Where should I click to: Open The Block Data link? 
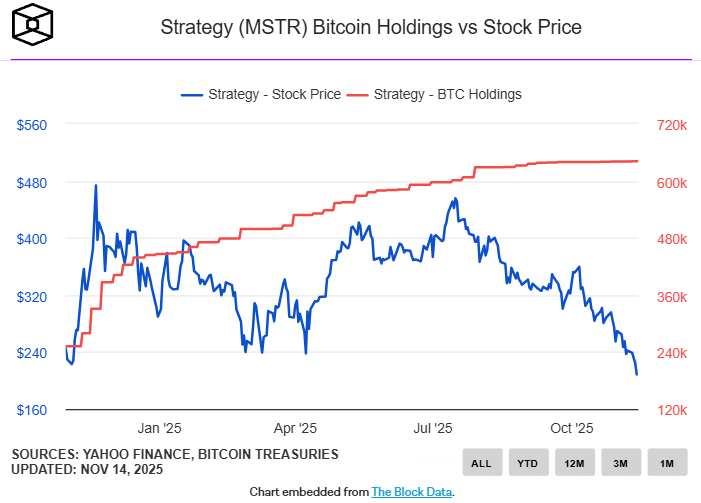click(412, 492)
